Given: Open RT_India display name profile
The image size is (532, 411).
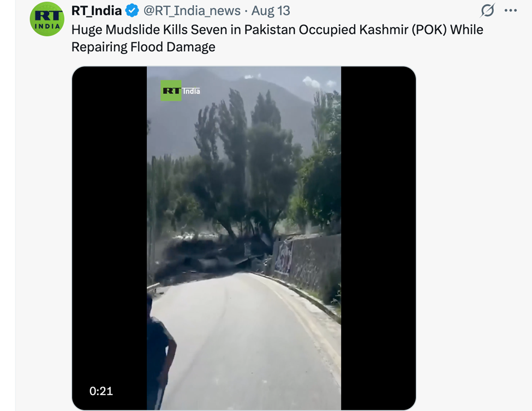Looking at the screenshot, I should (x=97, y=10).
